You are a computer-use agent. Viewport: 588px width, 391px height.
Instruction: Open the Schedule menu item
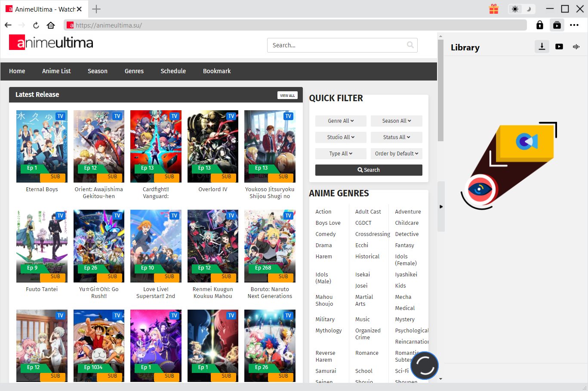pyautogui.click(x=173, y=71)
